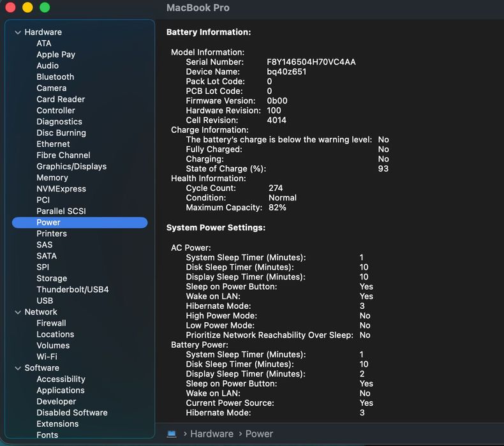Open Storage in the sidebar
Viewport: 504px width, 446px height.
[x=52, y=278]
